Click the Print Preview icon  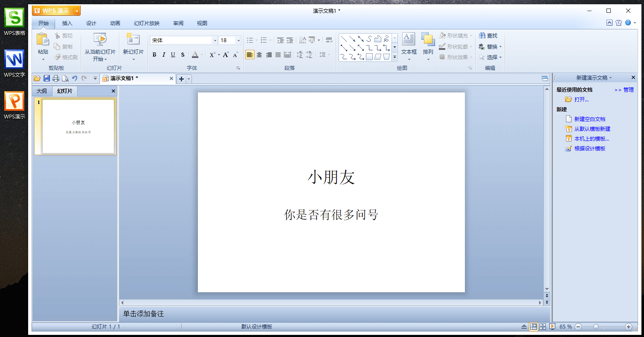(65, 78)
